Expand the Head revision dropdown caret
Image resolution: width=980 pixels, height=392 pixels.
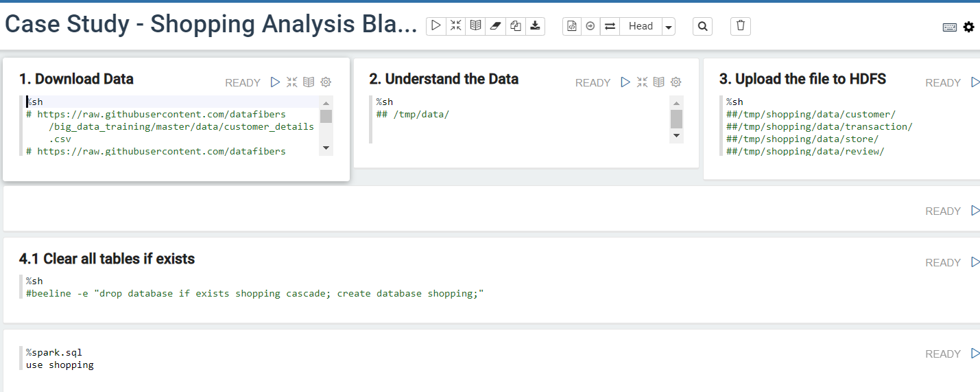pos(669,26)
